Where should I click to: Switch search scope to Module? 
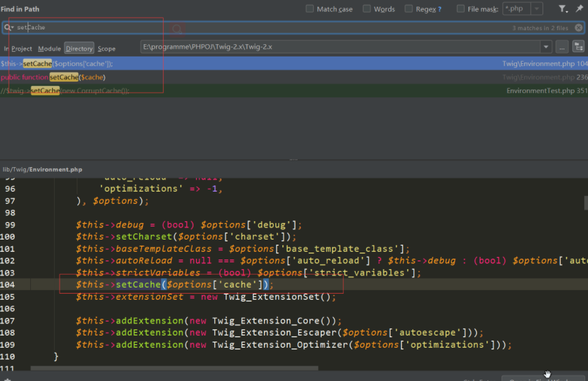point(49,49)
